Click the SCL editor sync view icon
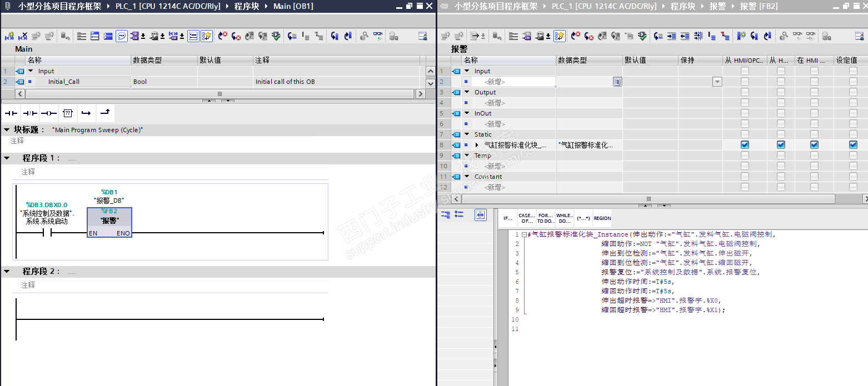The width and height of the screenshot is (868, 386). [x=481, y=214]
